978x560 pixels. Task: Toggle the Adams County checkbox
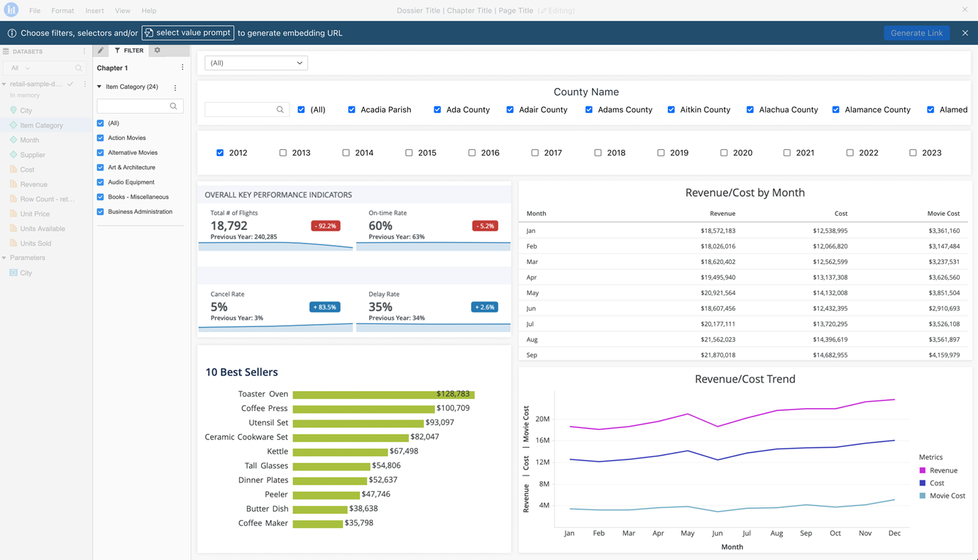pyautogui.click(x=589, y=110)
